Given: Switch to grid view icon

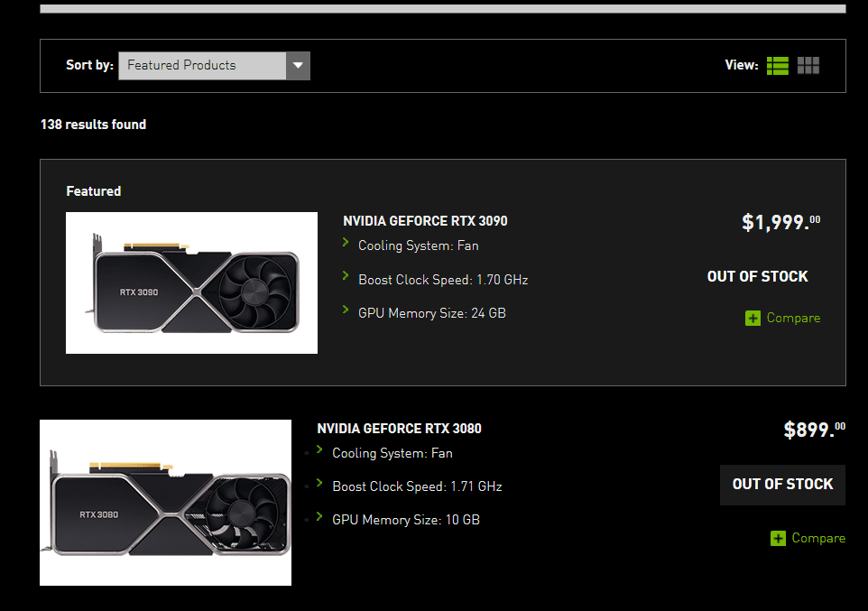Looking at the screenshot, I should pos(808,65).
